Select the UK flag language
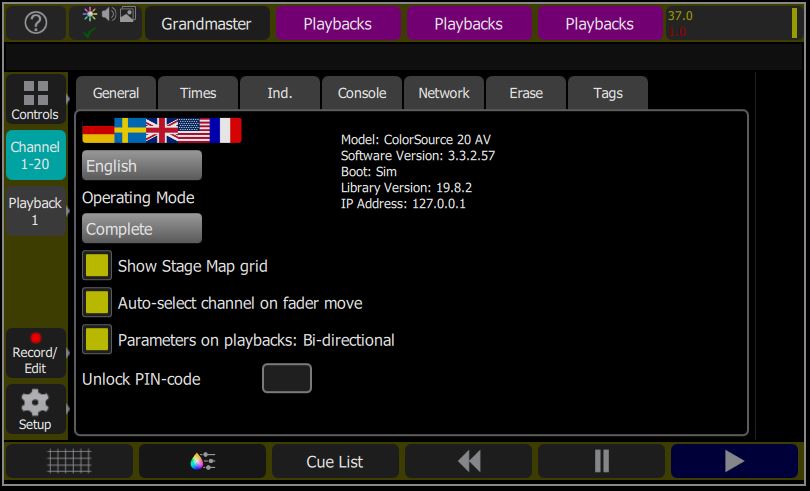The width and height of the screenshot is (810, 491). 162,130
